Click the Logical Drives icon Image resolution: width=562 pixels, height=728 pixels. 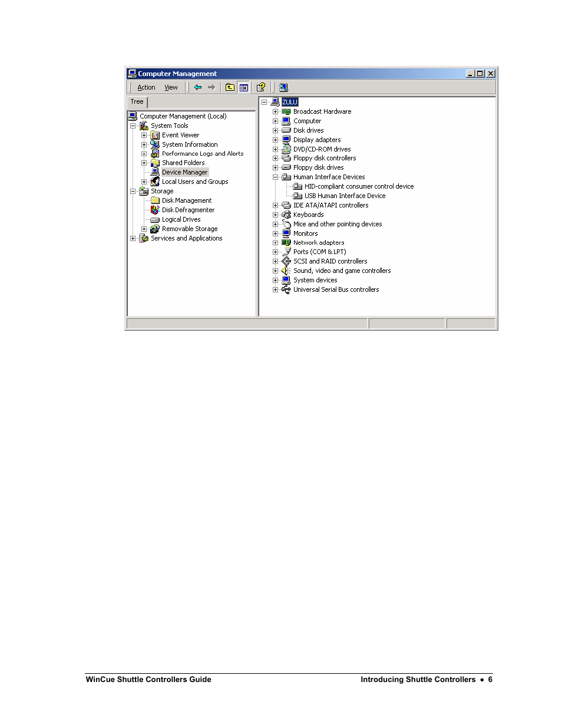click(155, 219)
